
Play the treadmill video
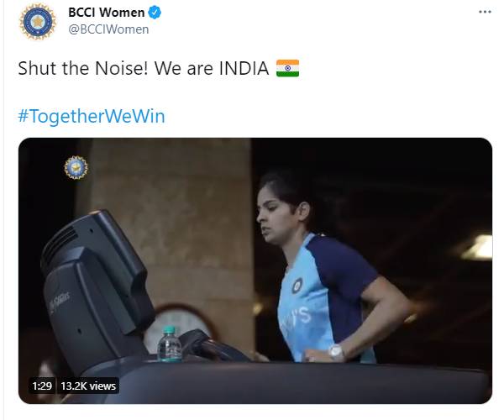tap(255, 270)
